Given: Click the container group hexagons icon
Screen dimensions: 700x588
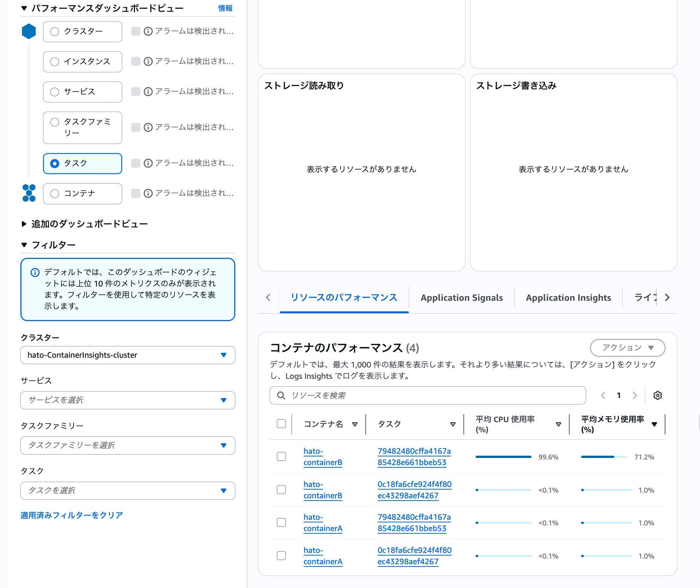Looking at the screenshot, I should point(29,193).
